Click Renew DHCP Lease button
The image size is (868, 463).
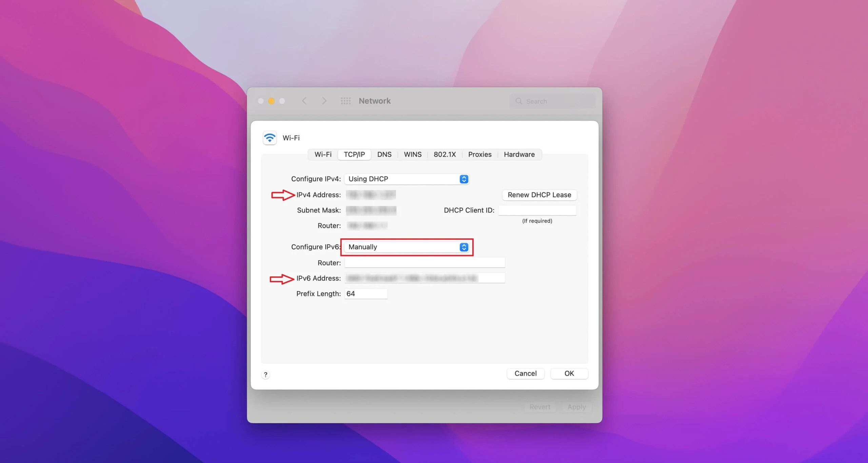point(539,195)
